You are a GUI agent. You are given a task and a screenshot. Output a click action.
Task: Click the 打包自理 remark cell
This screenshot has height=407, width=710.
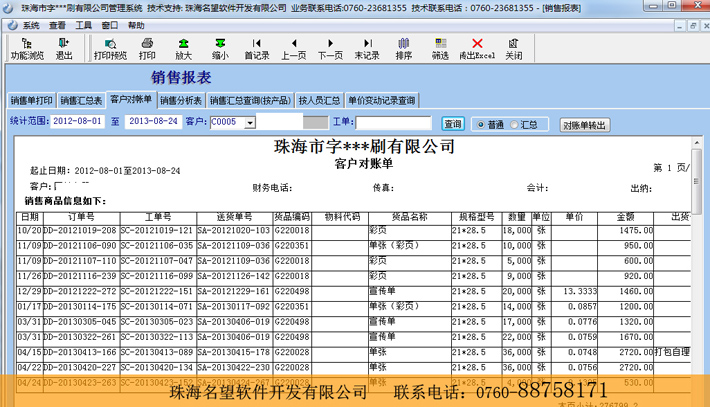[672, 352]
